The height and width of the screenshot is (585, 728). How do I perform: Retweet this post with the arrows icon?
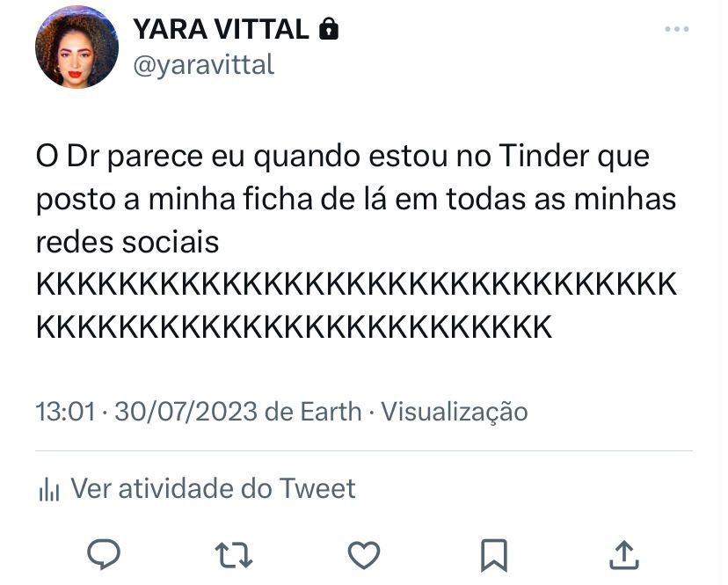coord(234,554)
